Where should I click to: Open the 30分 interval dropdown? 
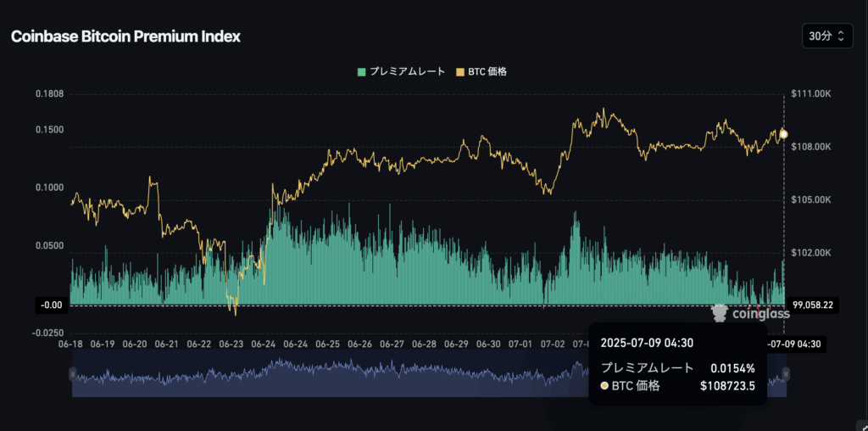pos(827,36)
